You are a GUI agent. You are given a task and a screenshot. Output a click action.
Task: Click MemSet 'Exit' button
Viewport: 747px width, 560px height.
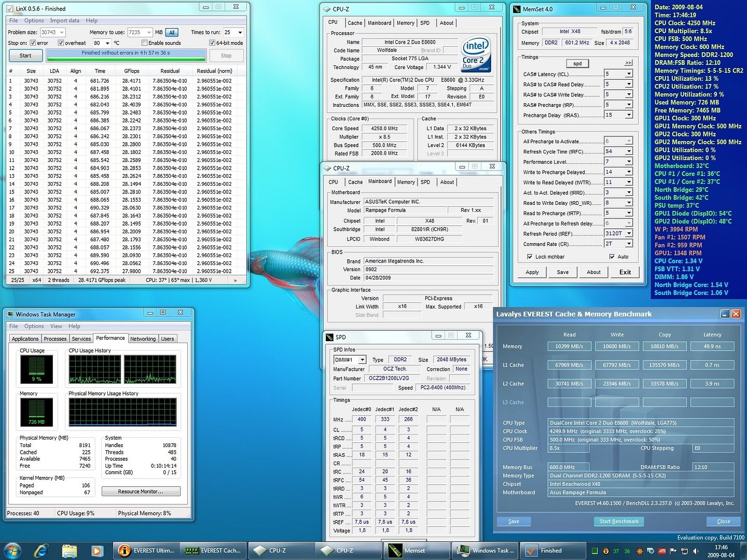[x=625, y=272]
